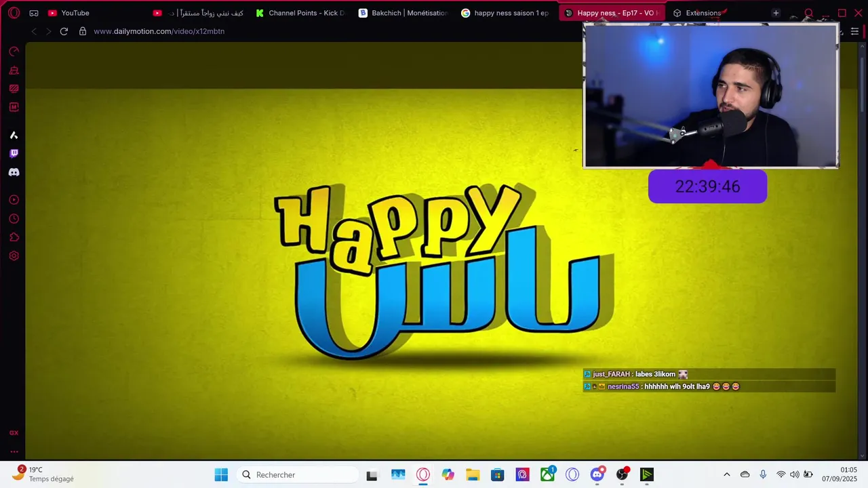Open GX Control speedometer in sidebar
This screenshot has height=488, width=868.
[x=14, y=52]
